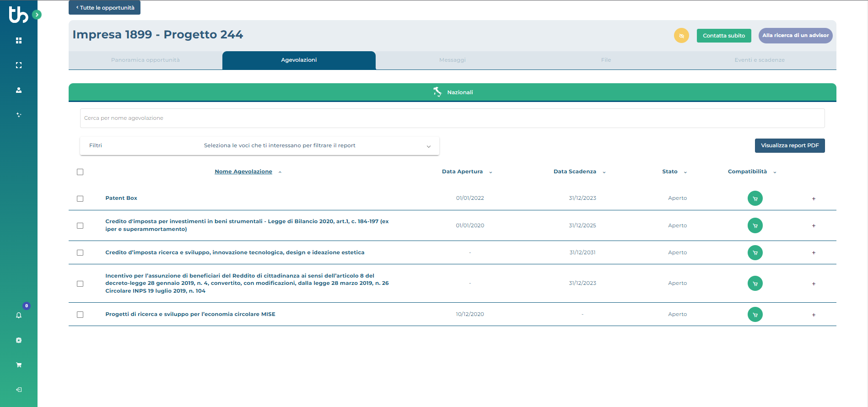Open the dashboard grid icon in the sidebar

19,41
